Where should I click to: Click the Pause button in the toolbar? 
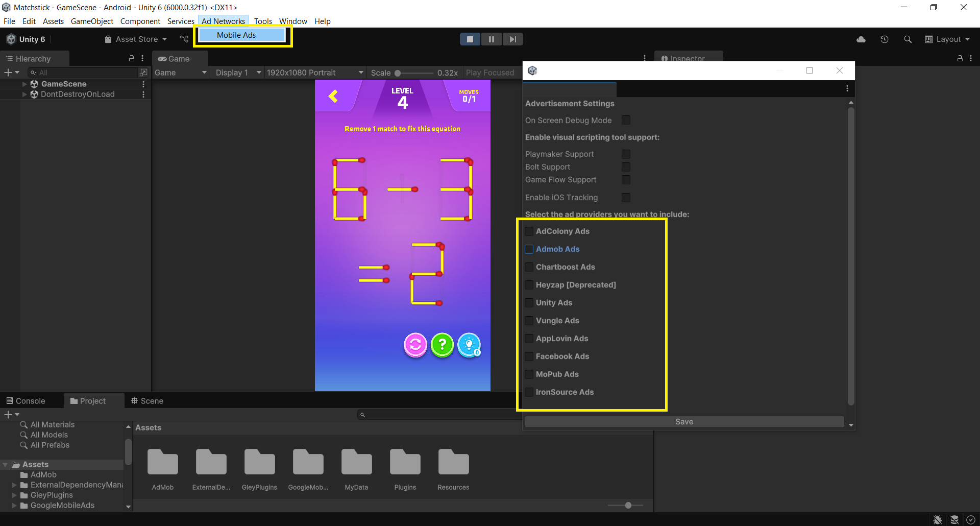pos(491,39)
